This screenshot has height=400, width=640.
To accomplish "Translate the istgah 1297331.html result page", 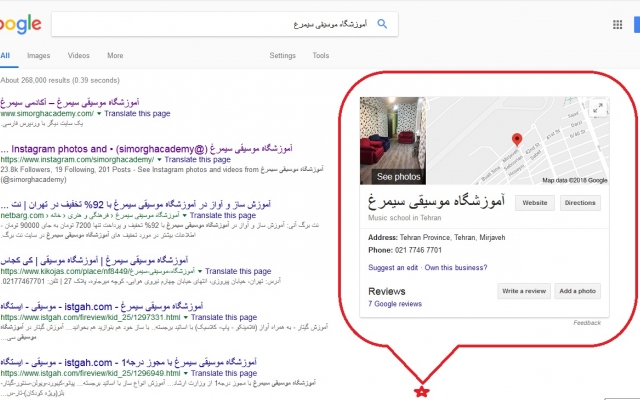I will coord(224,317).
